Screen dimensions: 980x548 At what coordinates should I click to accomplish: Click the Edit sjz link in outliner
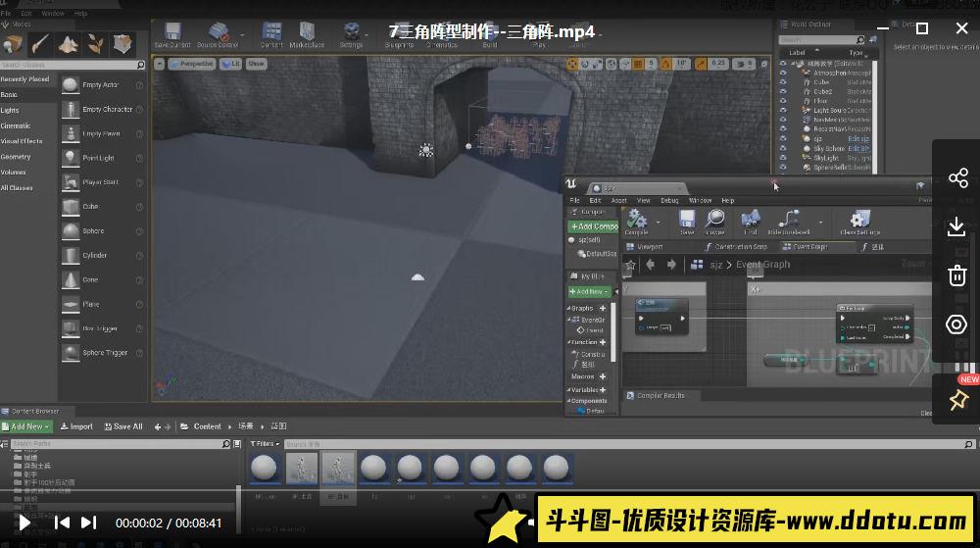(858, 139)
